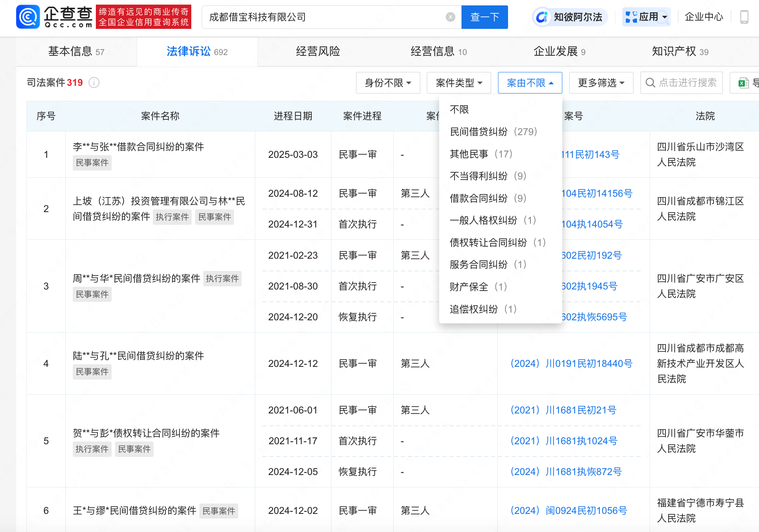
Task: Click the Excel export icon
Action: click(x=743, y=83)
